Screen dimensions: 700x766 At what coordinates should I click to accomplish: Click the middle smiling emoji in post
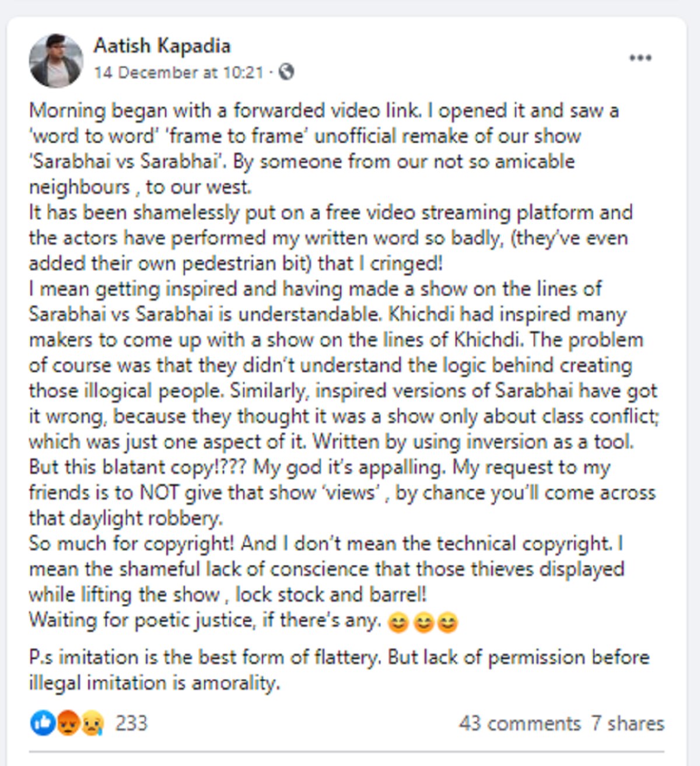click(x=423, y=622)
